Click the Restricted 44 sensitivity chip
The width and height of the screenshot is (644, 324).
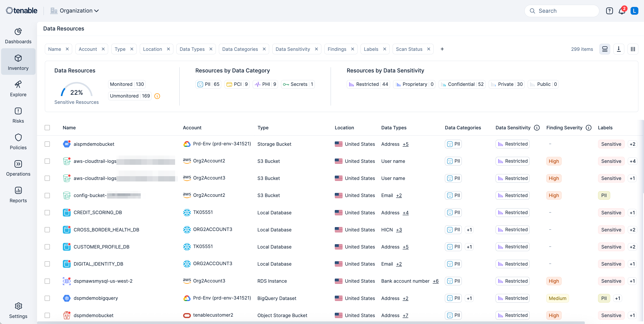coord(368,84)
